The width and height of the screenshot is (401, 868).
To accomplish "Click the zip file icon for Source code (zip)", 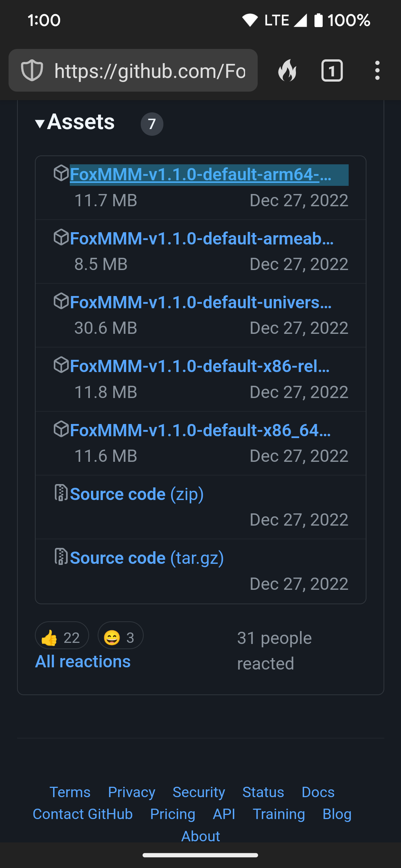I will tap(61, 493).
